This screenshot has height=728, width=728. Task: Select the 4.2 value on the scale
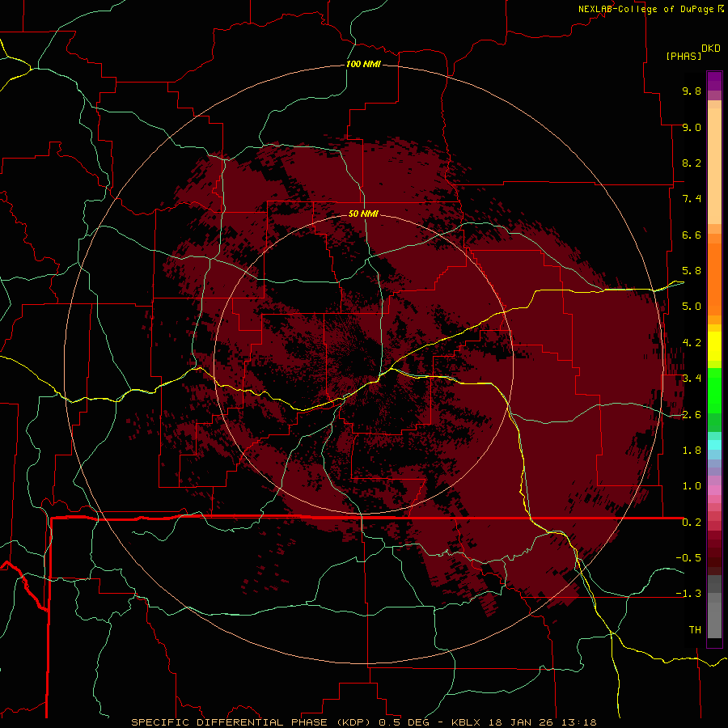692,343
